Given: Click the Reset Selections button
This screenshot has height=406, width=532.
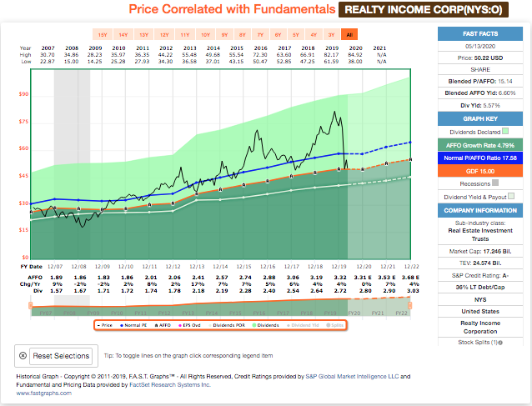Looking at the screenshot, I should tap(61, 356).
